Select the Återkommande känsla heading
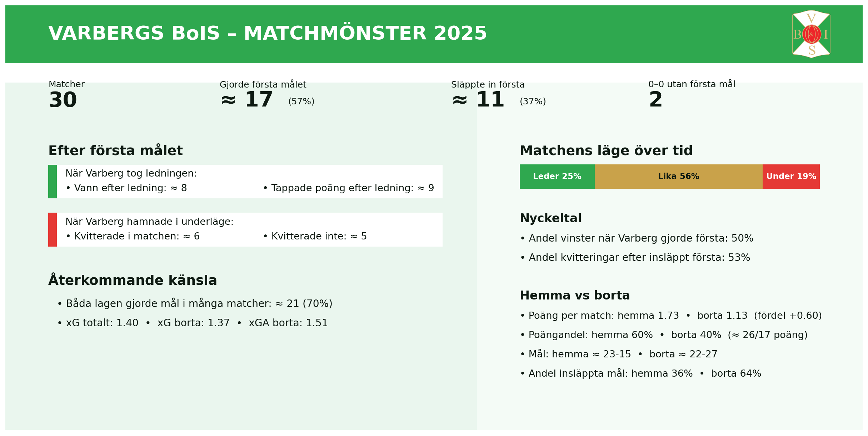The width and height of the screenshot is (868, 436). (x=133, y=281)
